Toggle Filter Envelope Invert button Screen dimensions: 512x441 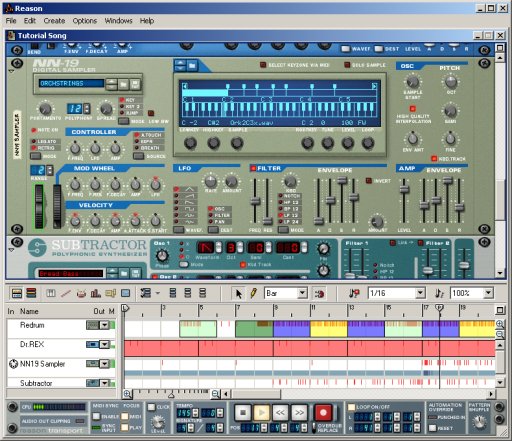click(369, 181)
